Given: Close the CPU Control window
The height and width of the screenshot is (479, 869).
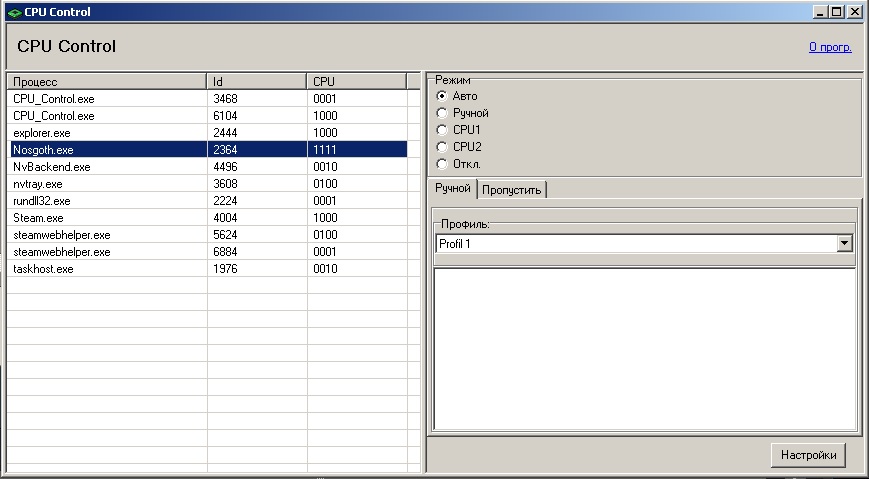Looking at the screenshot, I should [x=855, y=12].
